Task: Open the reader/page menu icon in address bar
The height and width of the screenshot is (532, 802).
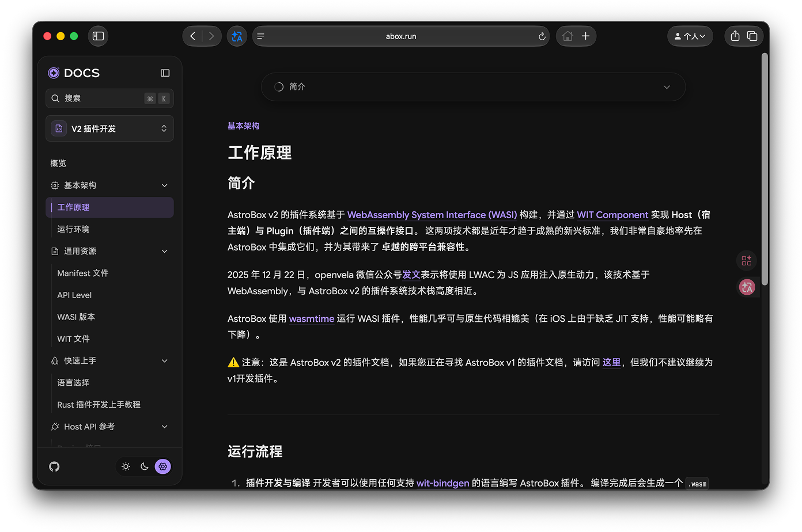Action: point(261,36)
